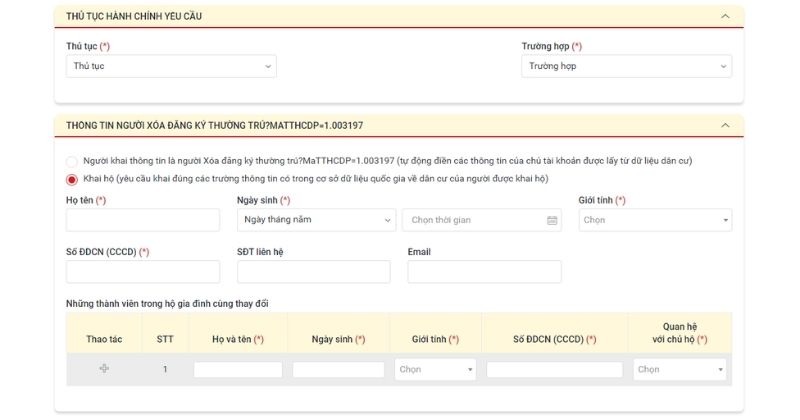
Task: Click the Email input field
Action: click(x=484, y=272)
